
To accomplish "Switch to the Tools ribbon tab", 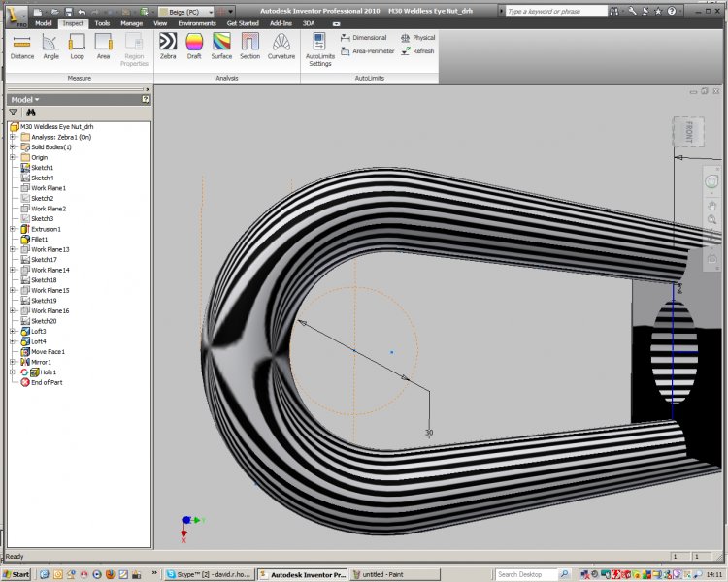I will point(102,22).
